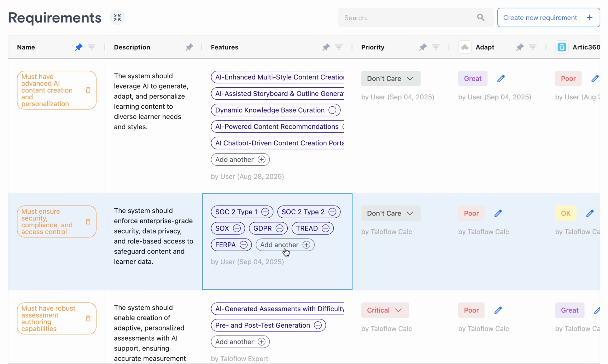Pin the Priority column

tap(423, 47)
